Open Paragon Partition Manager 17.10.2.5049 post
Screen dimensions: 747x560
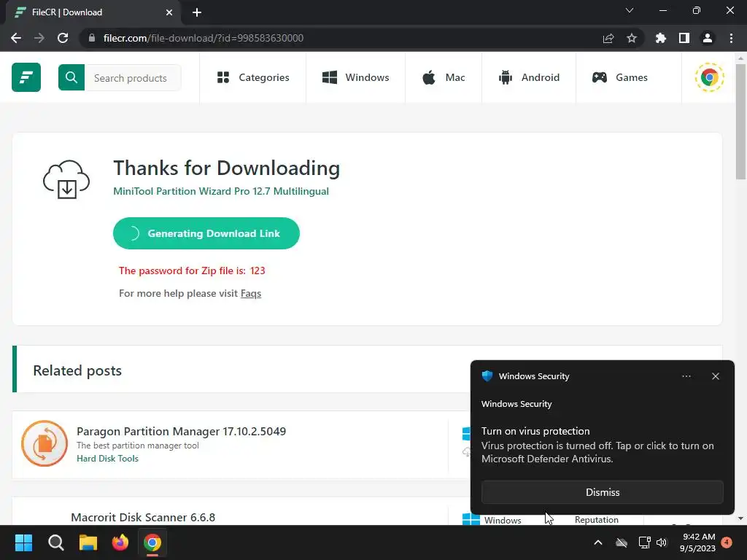point(181,432)
